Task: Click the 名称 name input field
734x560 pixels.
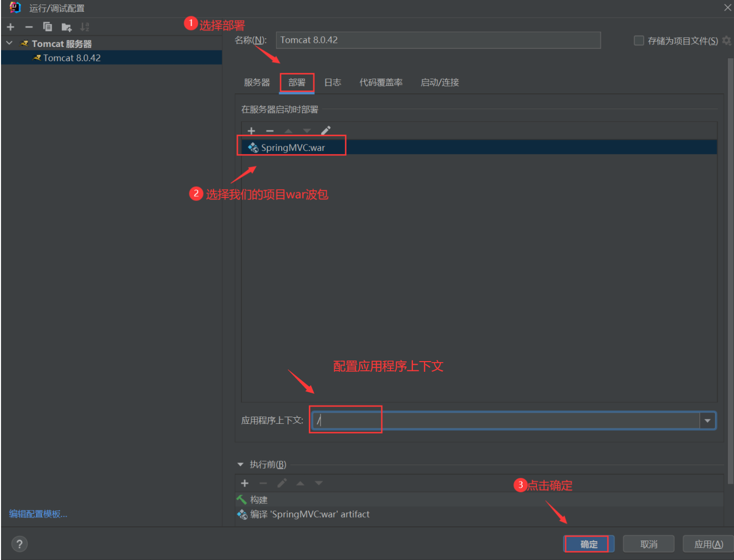Action: coord(438,40)
